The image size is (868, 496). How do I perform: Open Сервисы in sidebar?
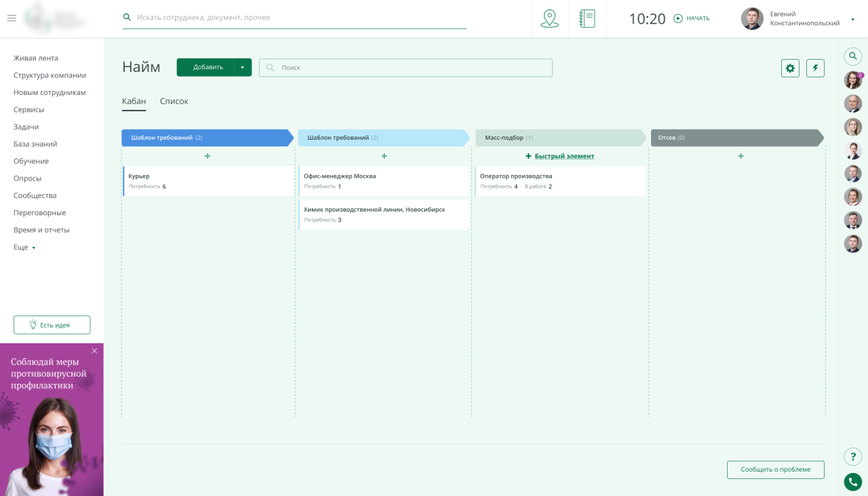(x=28, y=109)
